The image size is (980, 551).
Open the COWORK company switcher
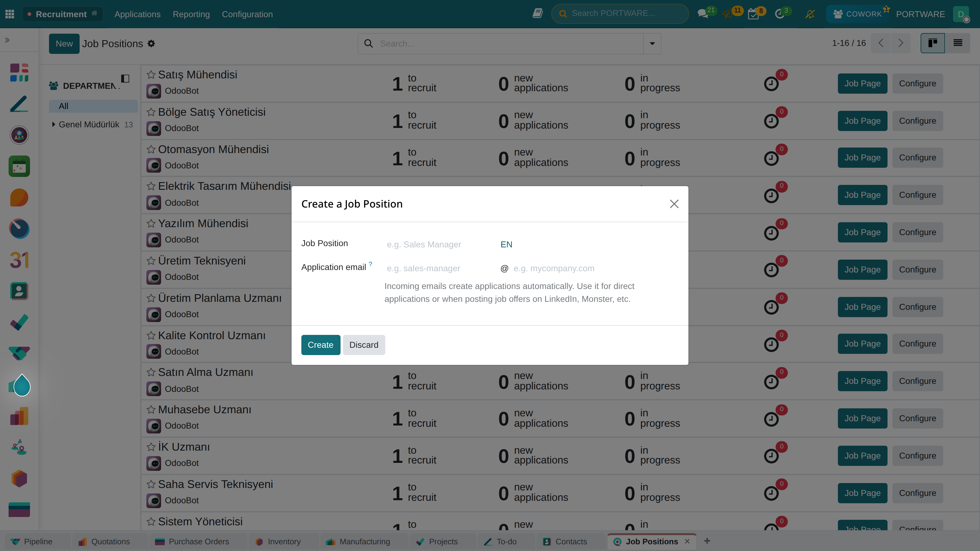click(x=857, y=14)
